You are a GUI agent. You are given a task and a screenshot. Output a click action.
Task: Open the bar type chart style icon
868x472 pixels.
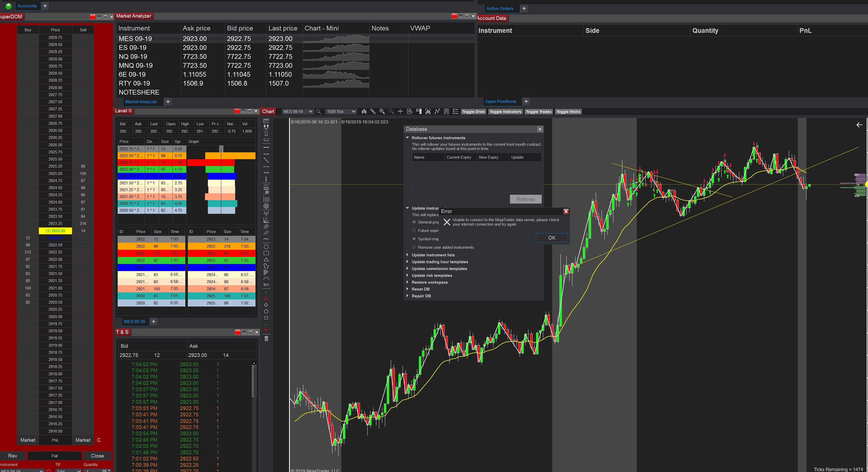click(364, 112)
